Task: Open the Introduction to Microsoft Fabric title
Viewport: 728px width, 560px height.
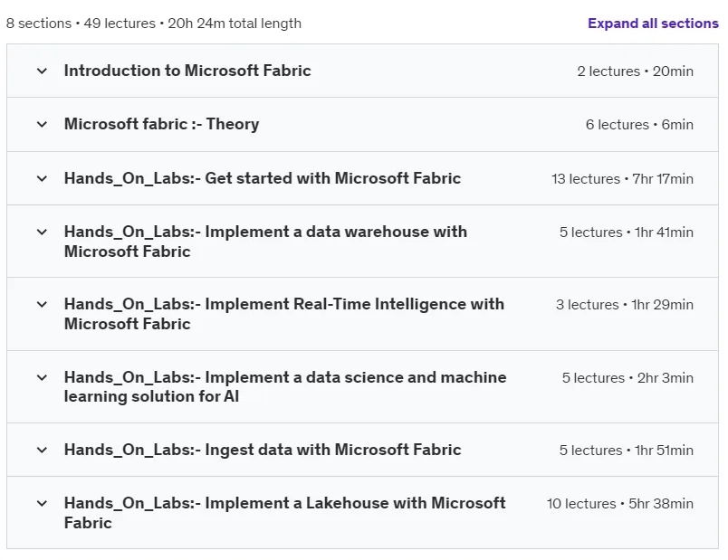Action: [x=187, y=71]
